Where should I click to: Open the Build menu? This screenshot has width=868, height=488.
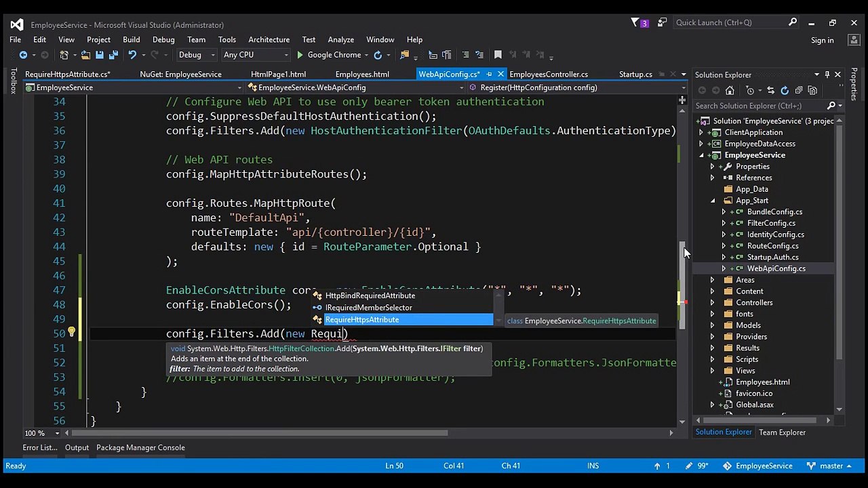(x=131, y=39)
